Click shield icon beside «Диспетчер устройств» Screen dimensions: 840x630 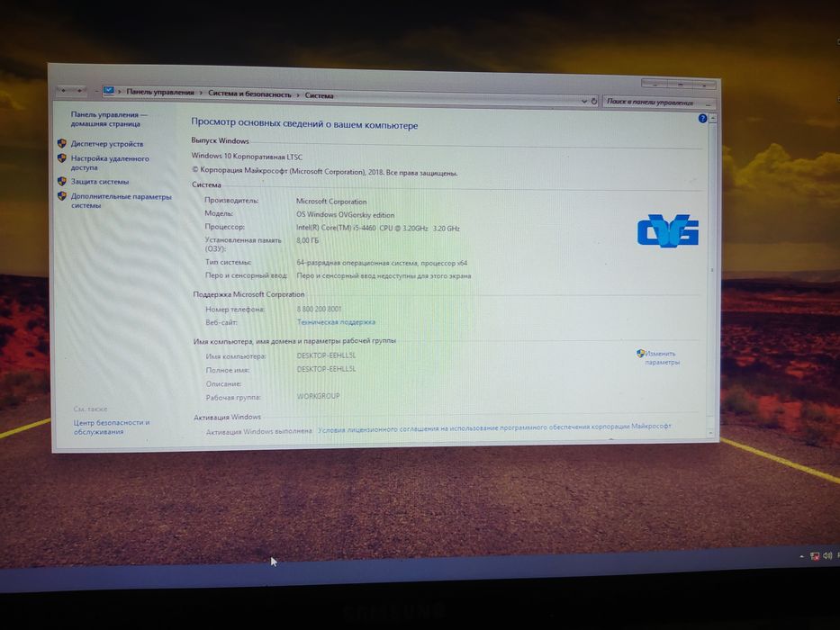[x=62, y=144]
